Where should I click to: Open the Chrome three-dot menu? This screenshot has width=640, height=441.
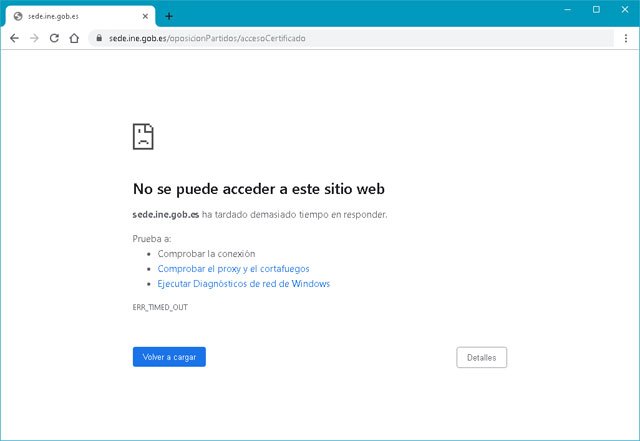point(626,38)
